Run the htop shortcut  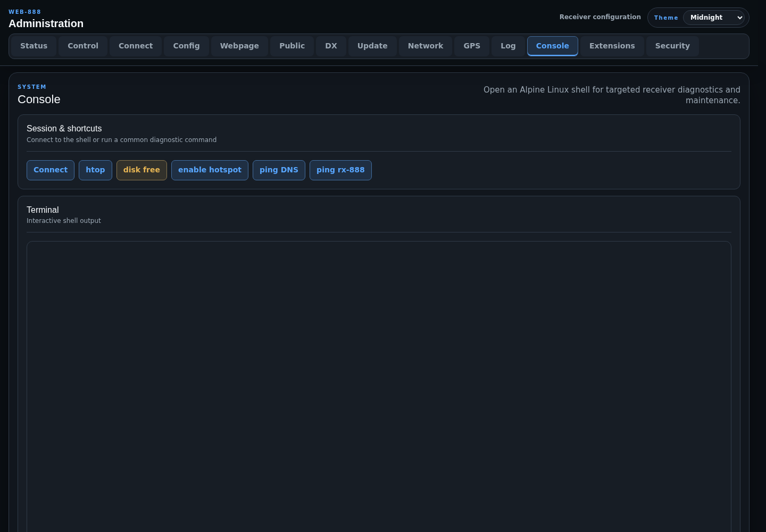click(x=95, y=170)
